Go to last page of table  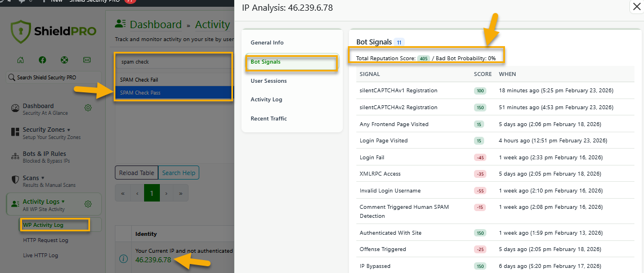tap(181, 193)
